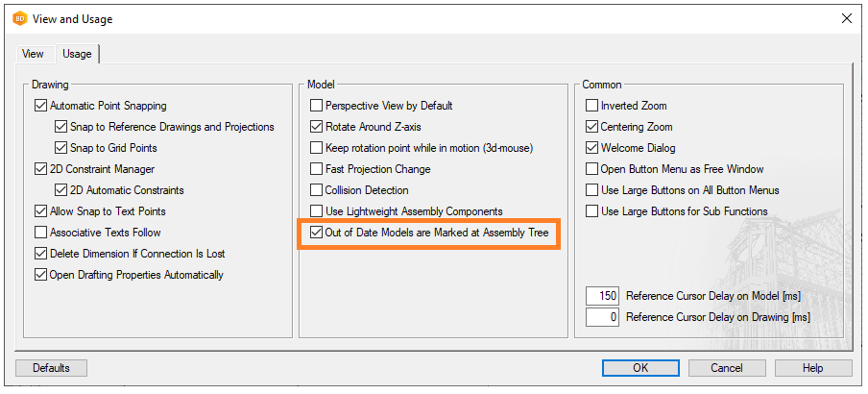Click Reference Cursor Delay on Model field
Viewport: 868px width, 394px height.
(602, 296)
